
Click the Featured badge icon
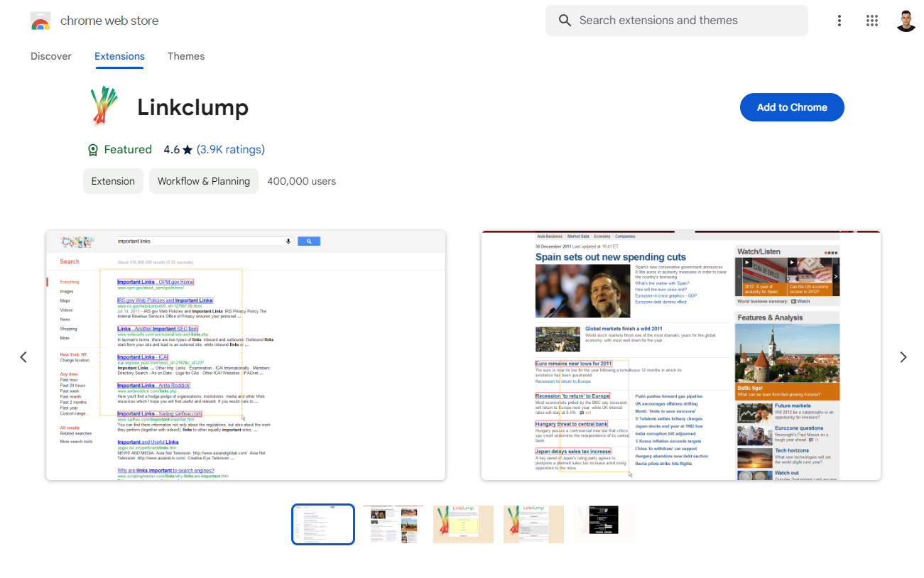point(92,150)
